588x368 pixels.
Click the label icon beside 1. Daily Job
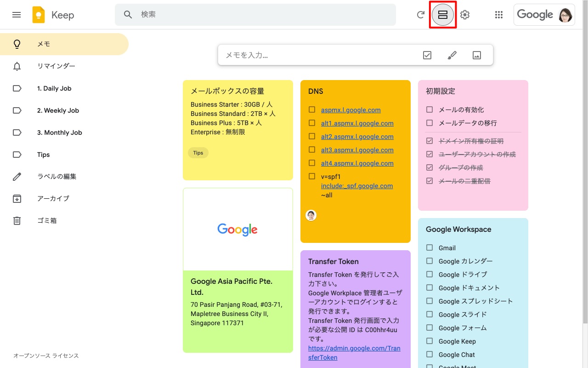[17, 88]
